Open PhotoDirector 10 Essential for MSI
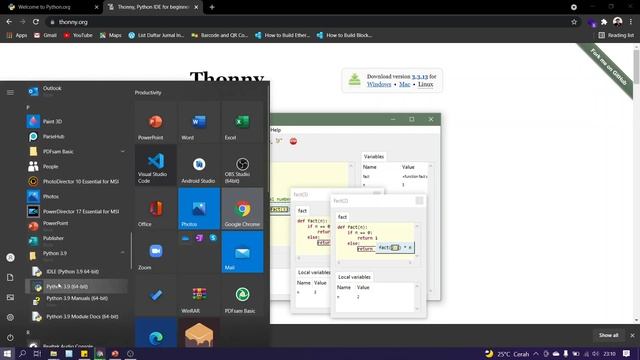This screenshot has height=360, width=640. coord(76,181)
